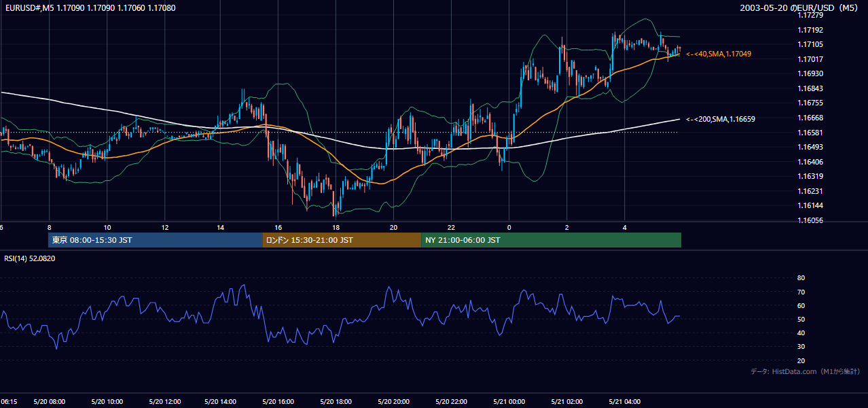Click hour tick 12 under the price chart
Viewport: 868px width, 408px height.
coord(164,227)
